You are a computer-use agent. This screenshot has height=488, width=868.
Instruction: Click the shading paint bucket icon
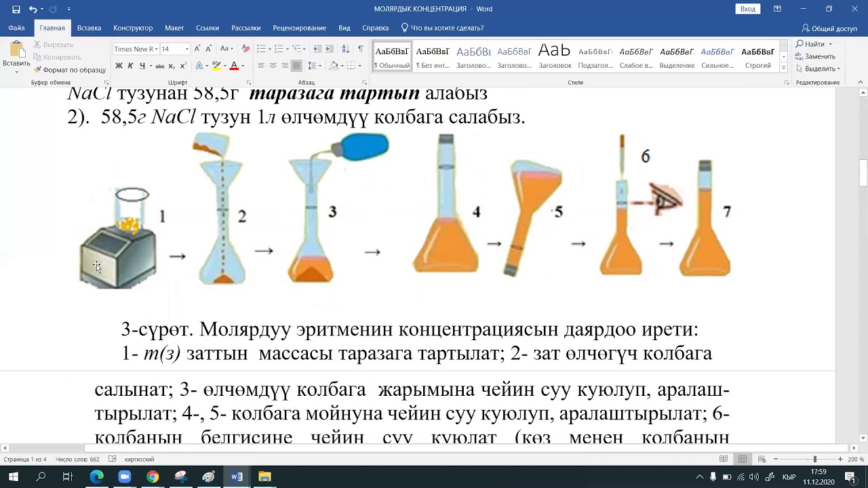[x=333, y=66]
